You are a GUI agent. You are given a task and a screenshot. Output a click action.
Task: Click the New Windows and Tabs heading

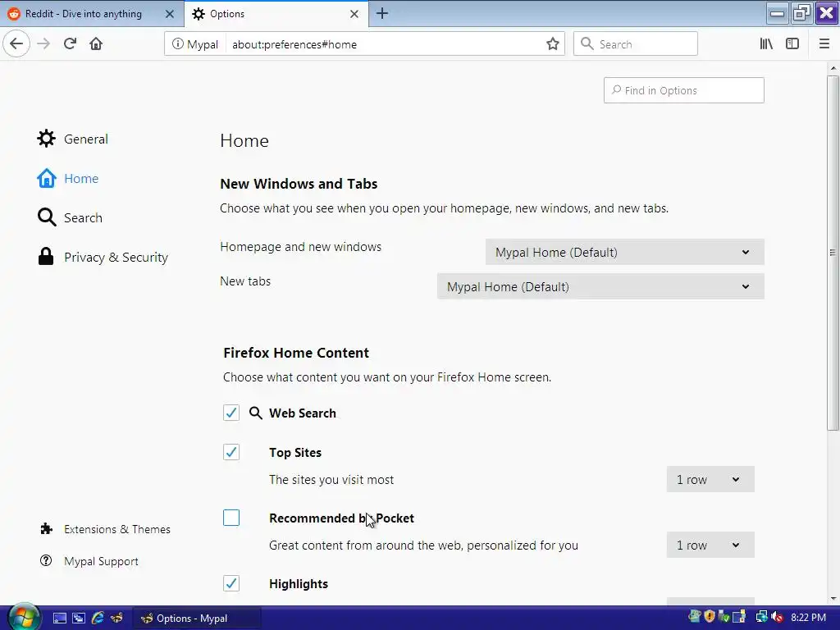click(299, 184)
